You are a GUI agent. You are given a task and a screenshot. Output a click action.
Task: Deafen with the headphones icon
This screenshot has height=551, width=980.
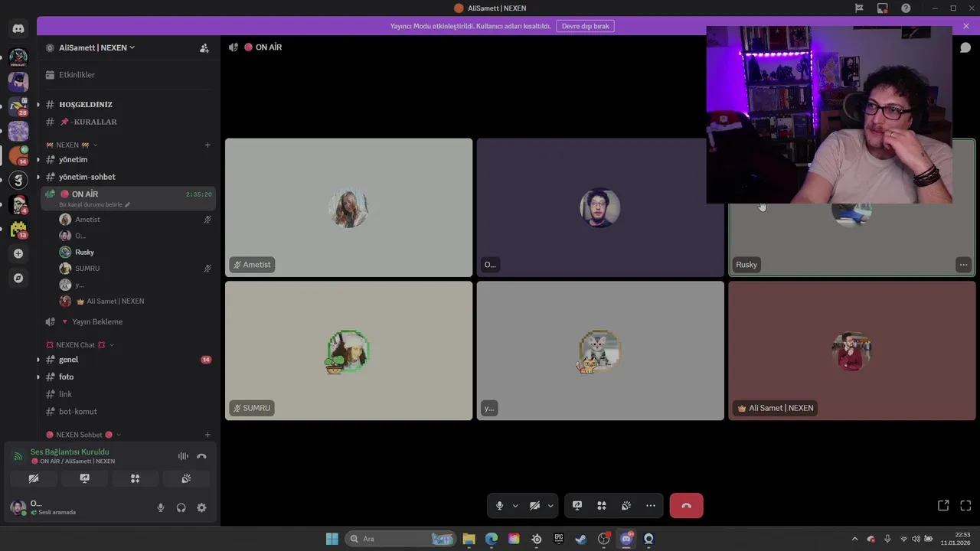pos(181,507)
